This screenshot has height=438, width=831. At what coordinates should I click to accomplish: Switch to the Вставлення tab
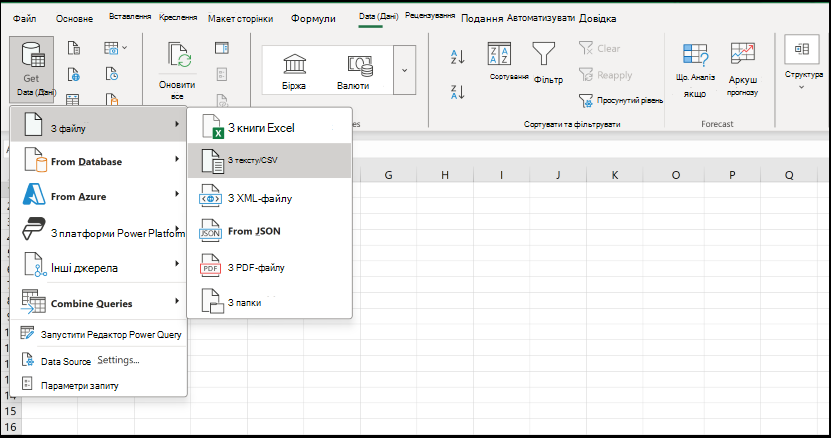130,17
